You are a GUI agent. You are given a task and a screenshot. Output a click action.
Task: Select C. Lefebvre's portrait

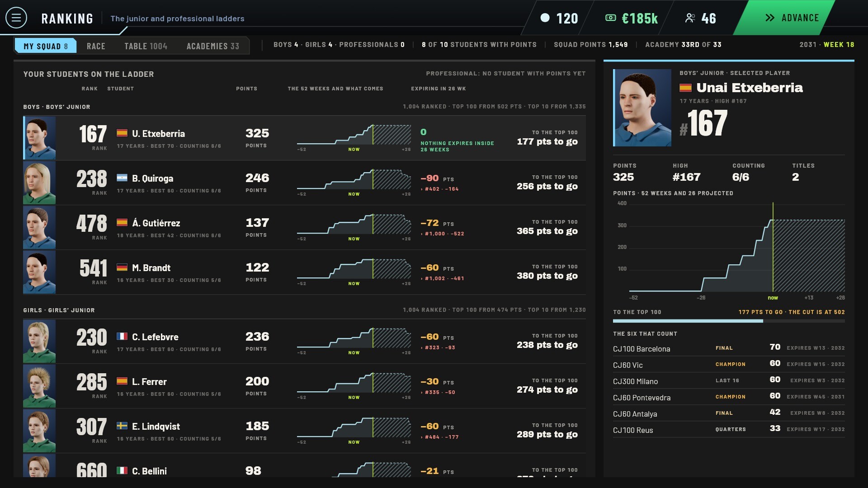click(39, 341)
